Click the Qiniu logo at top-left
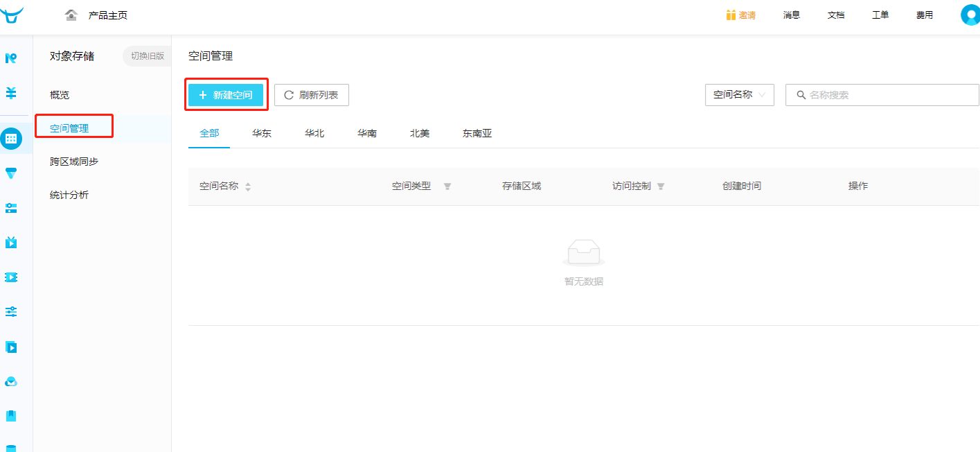Screen dimensions: 980x452 point(12,15)
